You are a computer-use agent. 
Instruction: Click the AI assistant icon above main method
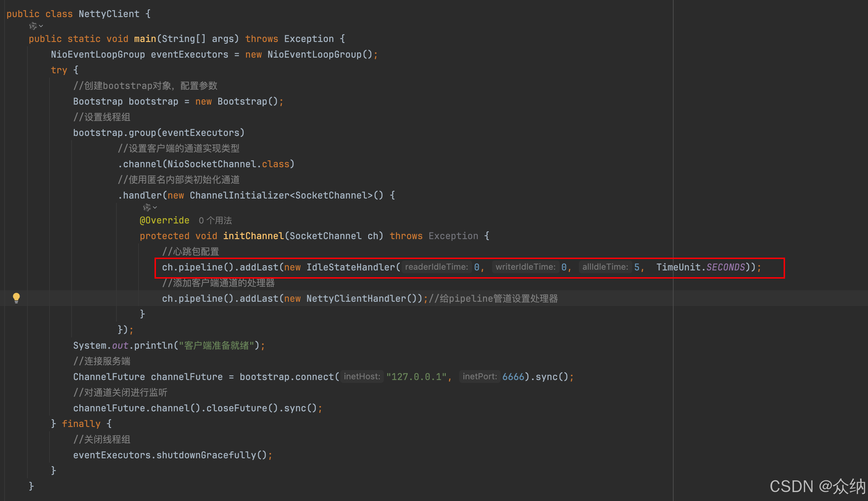(x=33, y=26)
